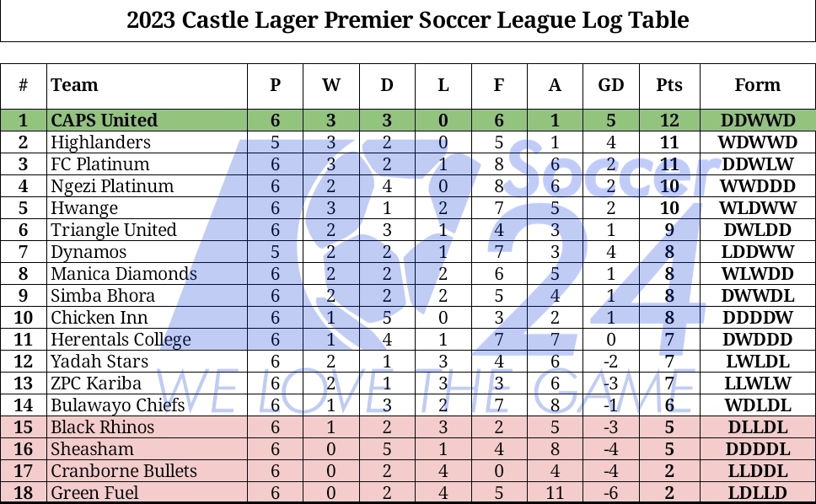Click the Pts column header

[669, 85]
